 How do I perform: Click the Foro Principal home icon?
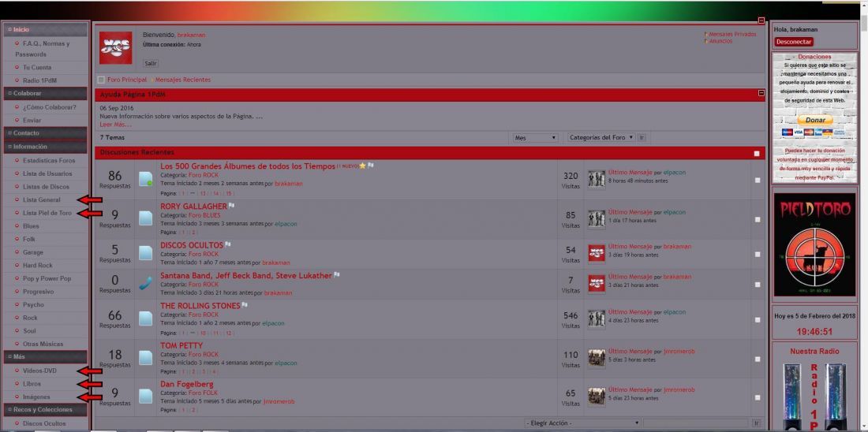pyautogui.click(x=101, y=80)
